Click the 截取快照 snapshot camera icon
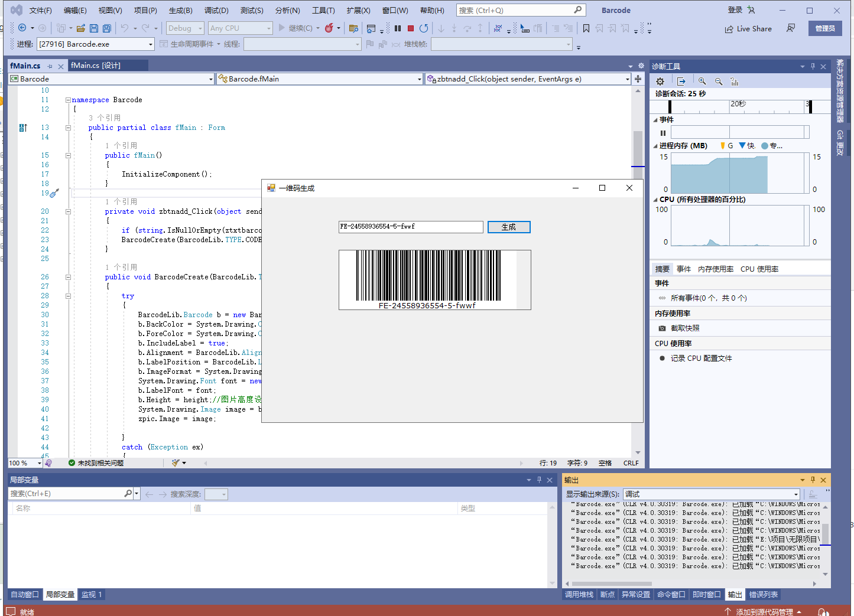The width and height of the screenshot is (854, 616). [x=661, y=328]
